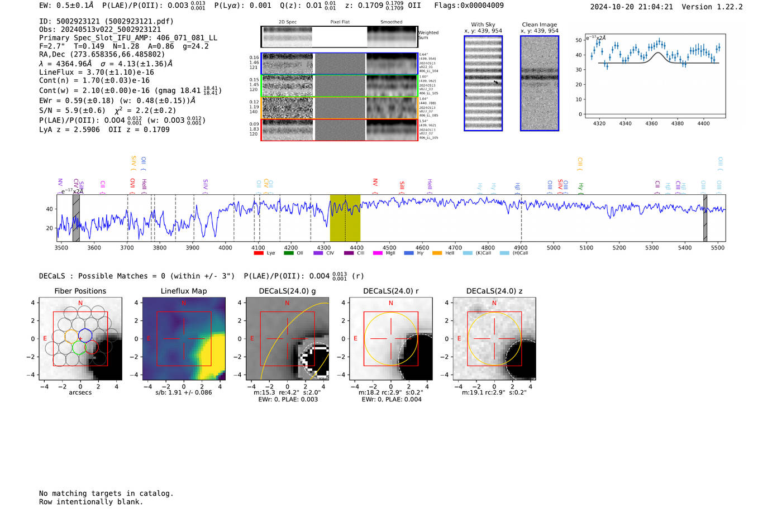Select the orange fiber circle in Fiber Positions
782x532 pixels.
coord(71,336)
